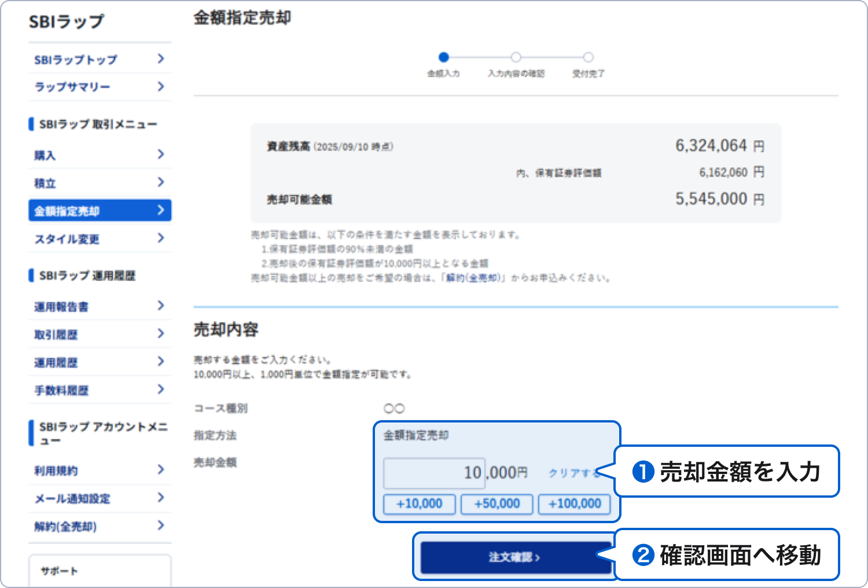Click the 注文確認 button
This screenshot has height=588, width=868.
tap(514, 557)
